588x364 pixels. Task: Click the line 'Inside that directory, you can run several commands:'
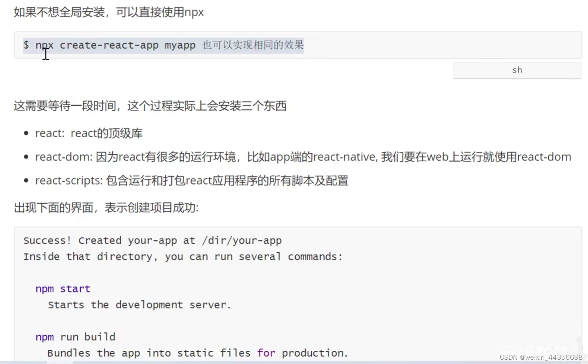point(183,257)
